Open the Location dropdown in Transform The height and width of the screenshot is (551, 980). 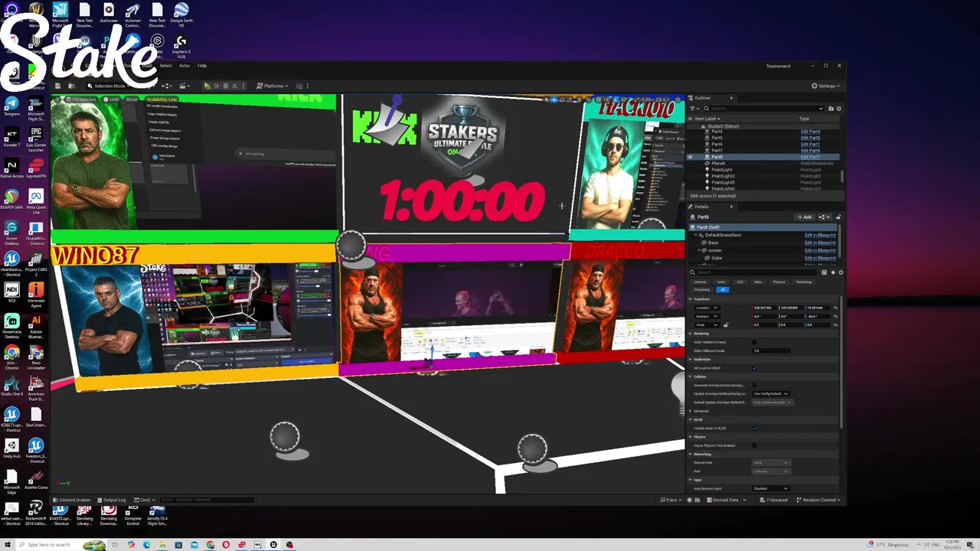(706, 308)
